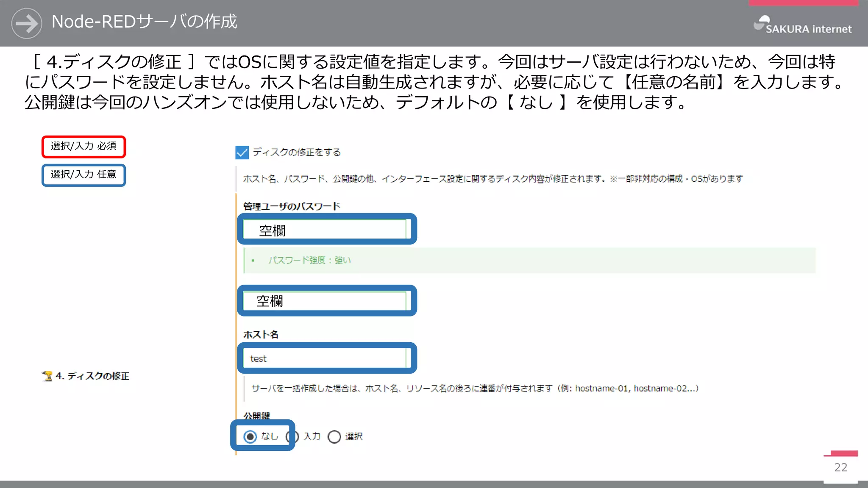Click the 選択/入力 任意 legend box
The height and width of the screenshot is (488, 868).
click(83, 175)
